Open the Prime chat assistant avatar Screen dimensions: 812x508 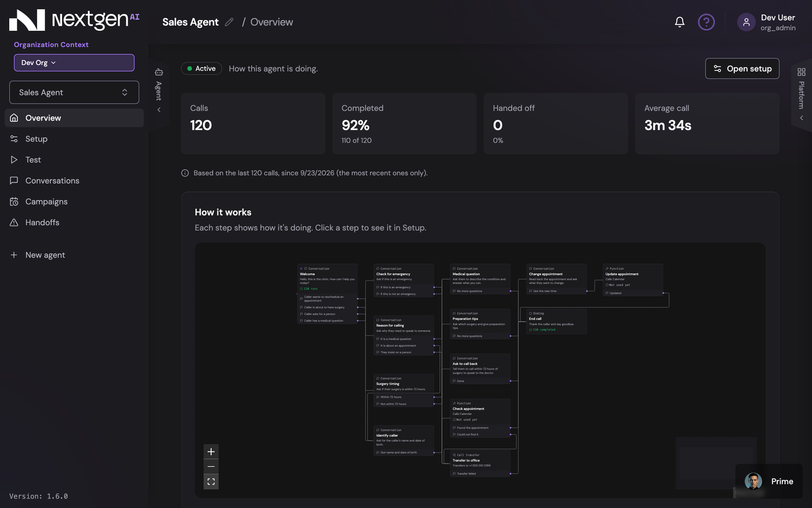(x=753, y=481)
